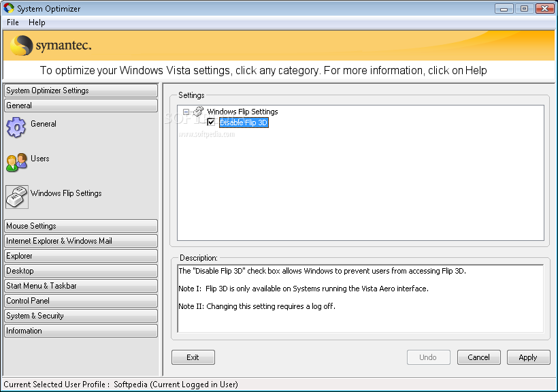Image resolution: width=558 pixels, height=392 pixels.
Task: Click the Cancel button
Action: click(478, 357)
